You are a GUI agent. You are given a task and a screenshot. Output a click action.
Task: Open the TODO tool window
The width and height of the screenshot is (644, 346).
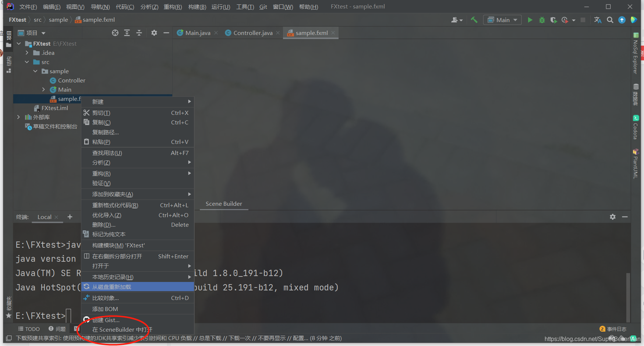click(x=29, y=329)
